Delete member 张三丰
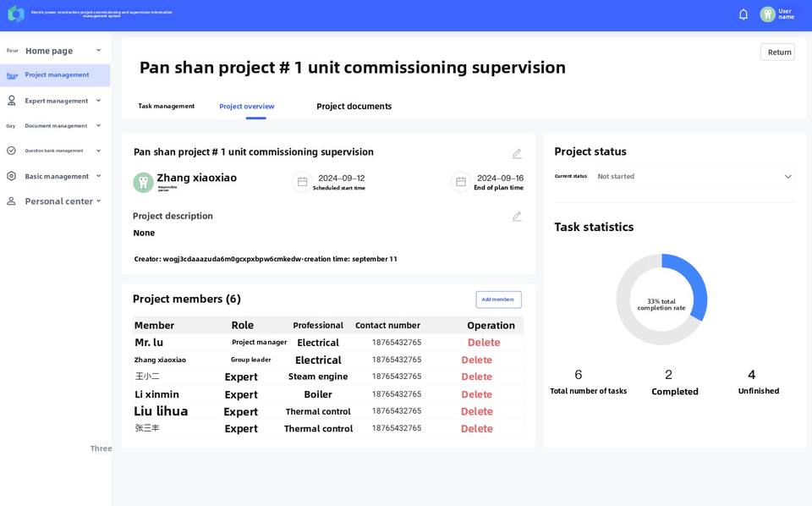The width and height of the screenshot is (812, 506). [x=476, y=428]
